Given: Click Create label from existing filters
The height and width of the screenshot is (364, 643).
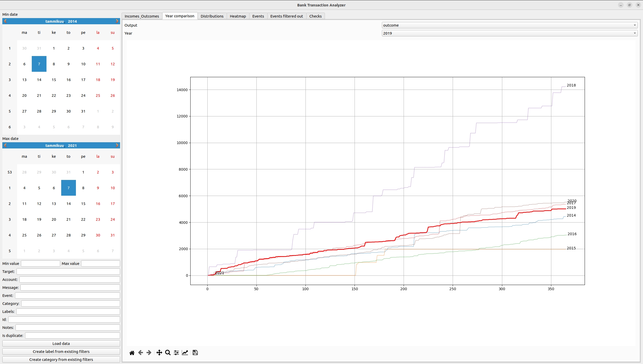Looking at the screenshot, I should tap(61, 352).
